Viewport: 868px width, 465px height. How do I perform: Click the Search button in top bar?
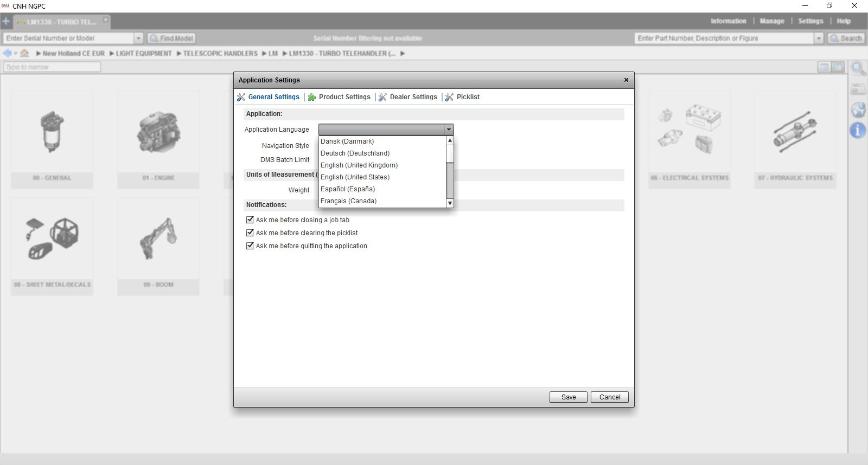(x=846, y=38)
